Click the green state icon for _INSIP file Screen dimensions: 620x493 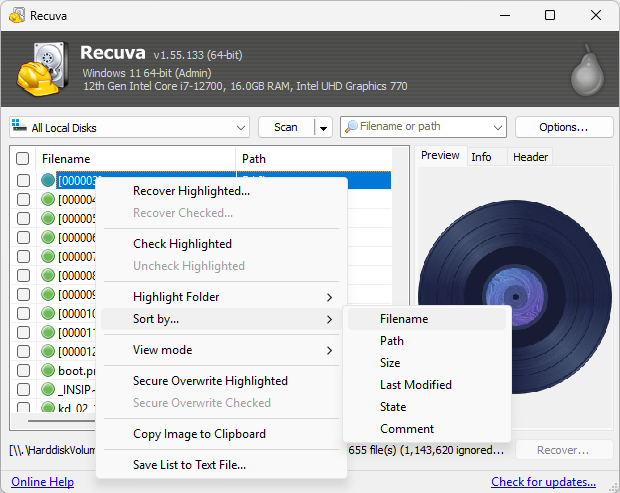pyautogui.click(x=48, y=389)
